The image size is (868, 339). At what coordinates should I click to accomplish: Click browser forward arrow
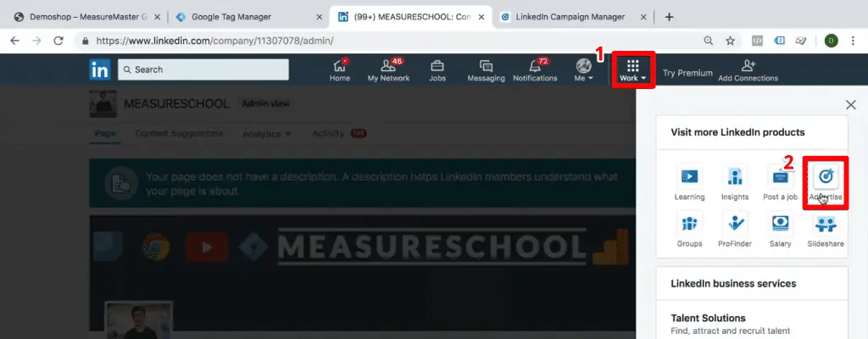[36, 41]
